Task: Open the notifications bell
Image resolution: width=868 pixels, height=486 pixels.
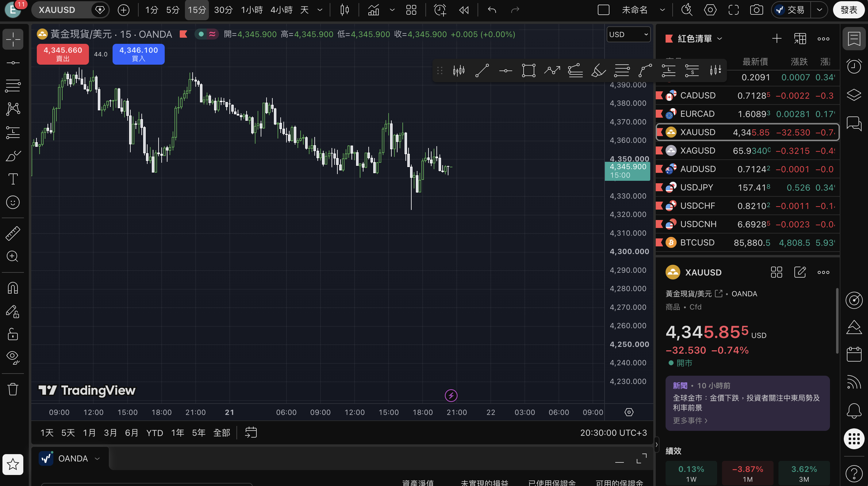Action: [854, 410]
